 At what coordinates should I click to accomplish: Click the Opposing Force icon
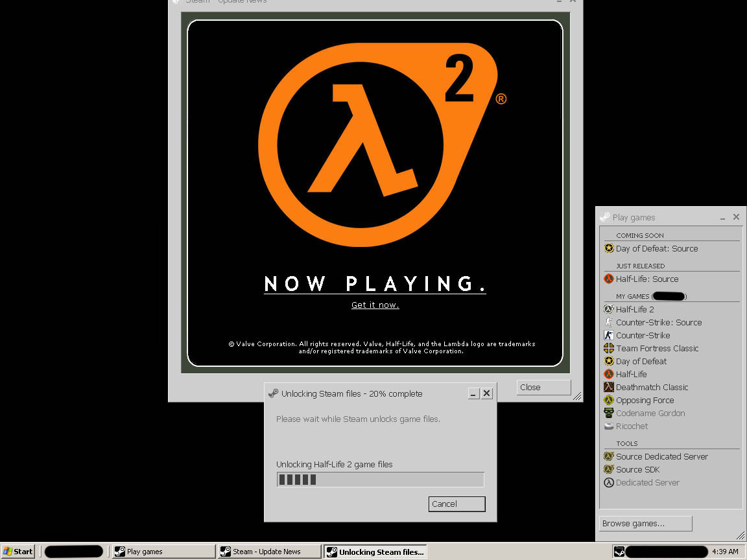click(x=609, y=400)
